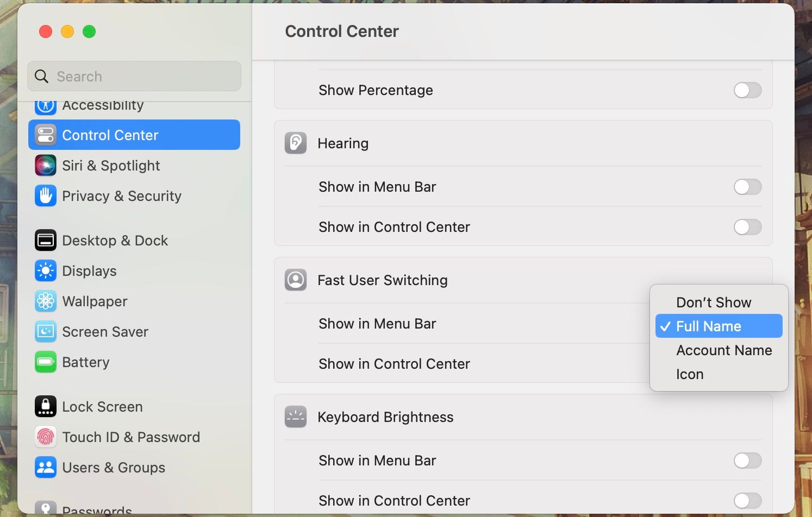Click the Displays sidebar icon

(x=46, y=270)
